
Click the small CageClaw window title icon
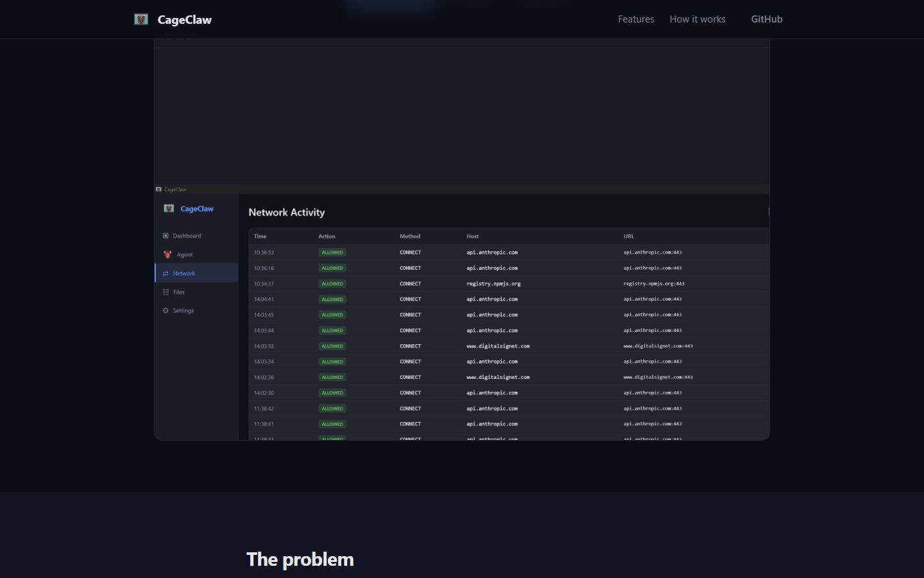[158, 189]
